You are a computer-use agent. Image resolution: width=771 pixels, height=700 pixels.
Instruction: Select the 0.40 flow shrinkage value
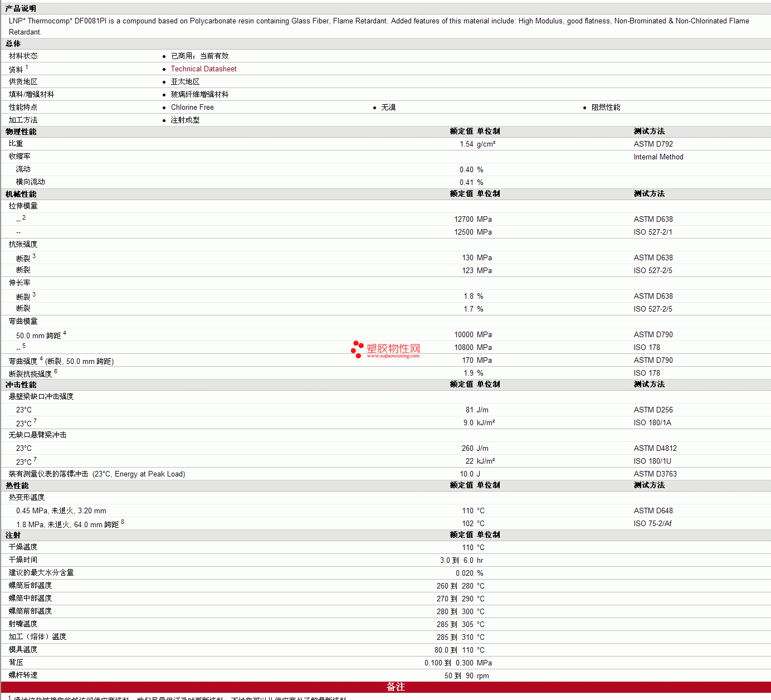(x=466, y=169)
